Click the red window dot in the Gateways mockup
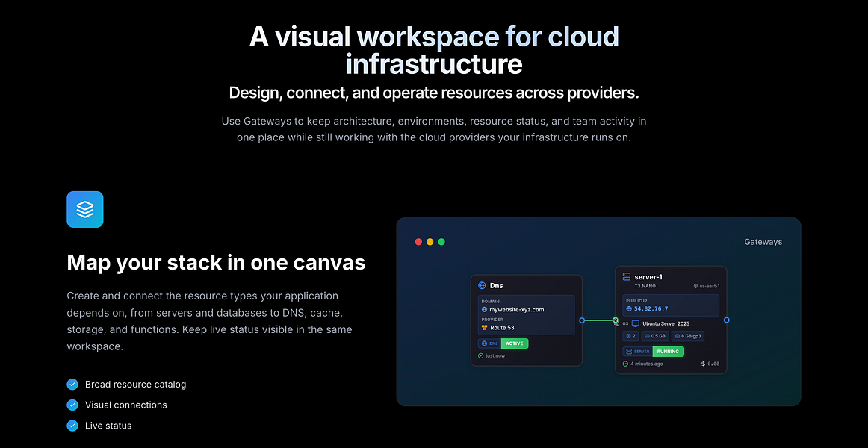This screenshot has width=868, height=448. (418, 242)
